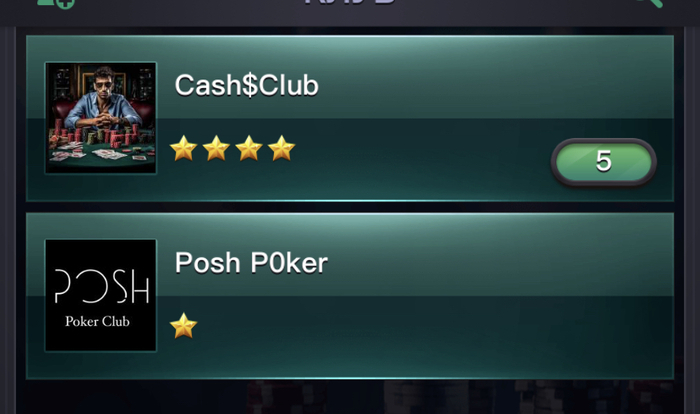This screenshot has height=414, width=700.
Task: Open search with the magnifier icon
Action: click(x=649, y=3)
